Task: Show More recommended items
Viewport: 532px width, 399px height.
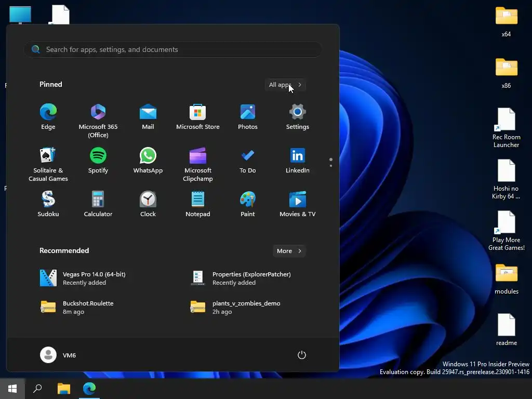Action: (289, 251)
